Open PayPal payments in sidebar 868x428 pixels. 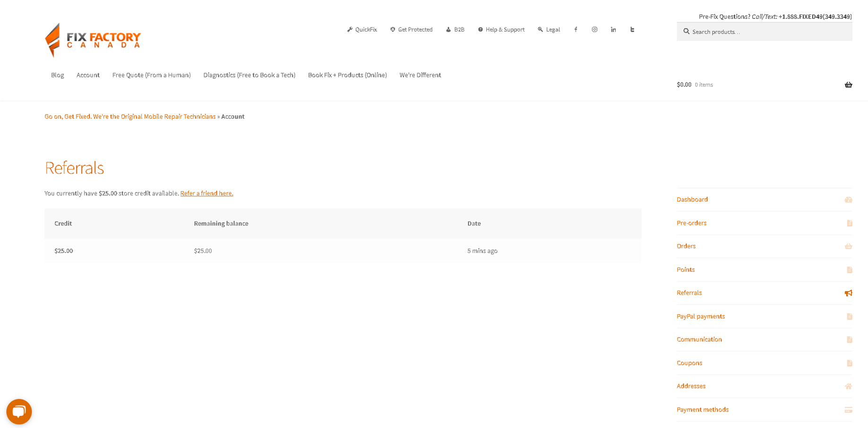(701, 317)
